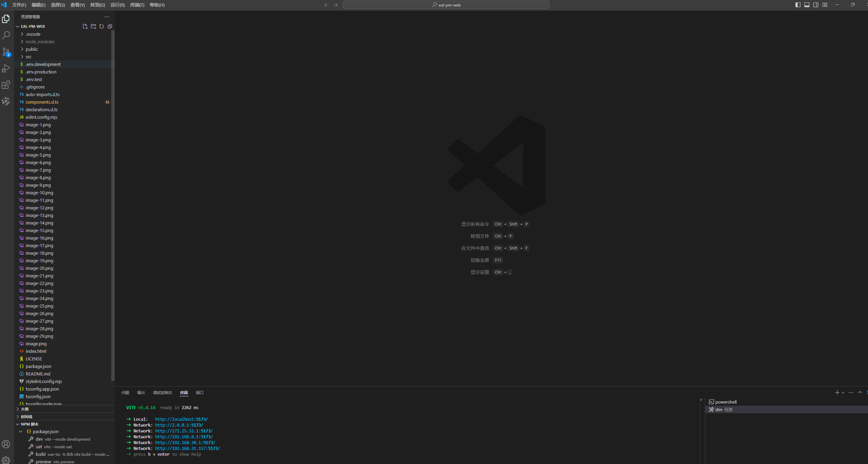The height and width of the screenshot is (464, 868).
Task: Click New Folder icon in explorer header
Action: click(93, 26)
